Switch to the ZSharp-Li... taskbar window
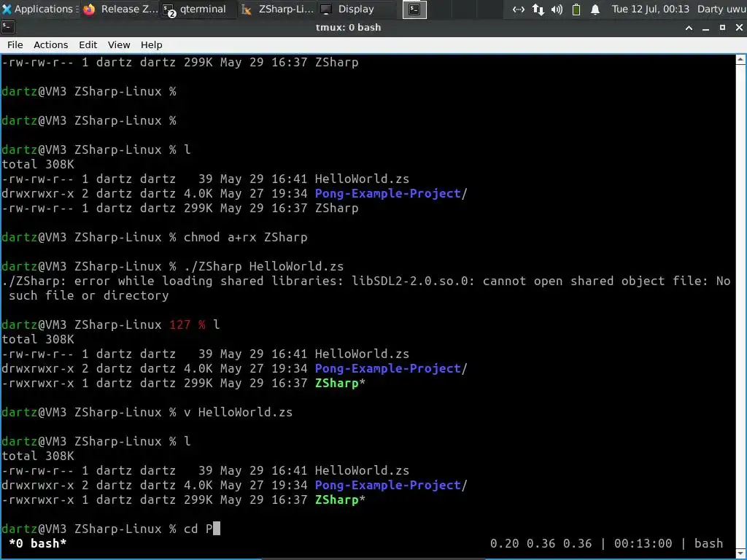This screenshot has height=560, width=747. pyautogui.click(x=277, y=9)
